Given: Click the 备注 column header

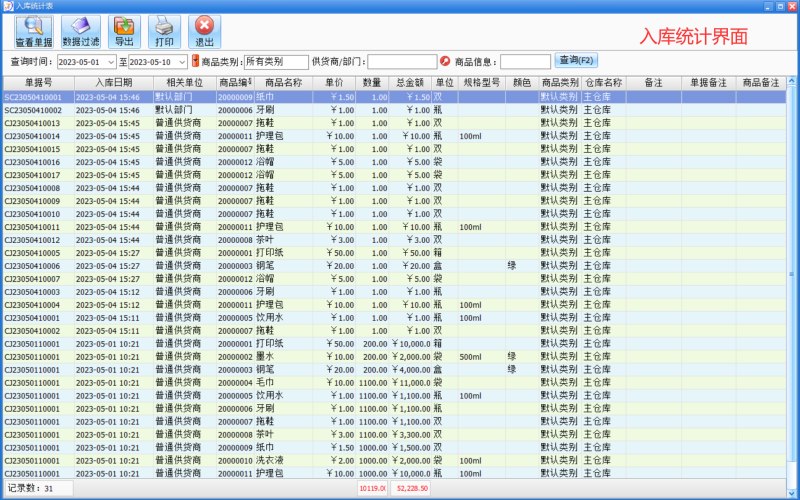Looking at the screenshot, I should (654, 83).
